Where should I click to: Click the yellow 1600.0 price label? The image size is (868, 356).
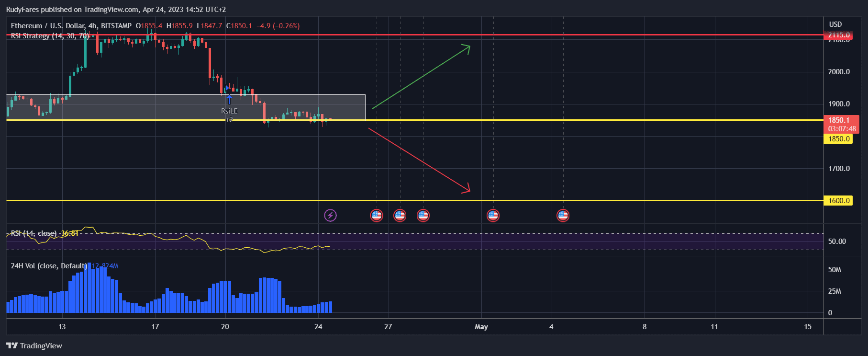(838, 201)
